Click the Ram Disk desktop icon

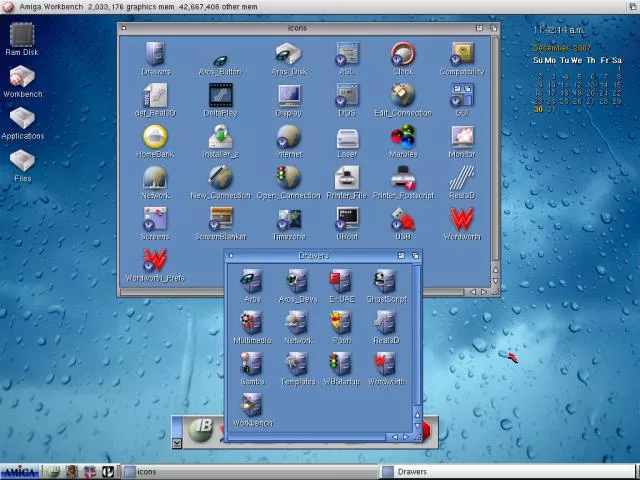(x=21, y=38)
